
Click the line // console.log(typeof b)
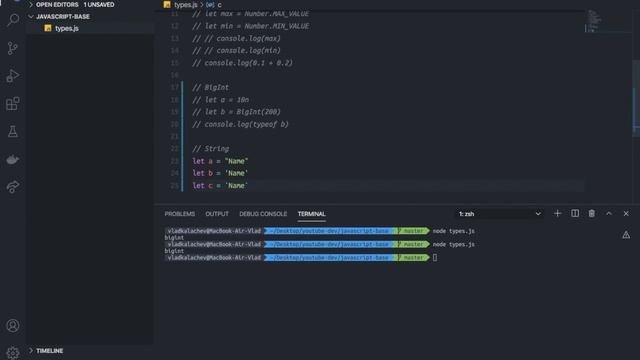pyautogui.click(x=240, y=124)
